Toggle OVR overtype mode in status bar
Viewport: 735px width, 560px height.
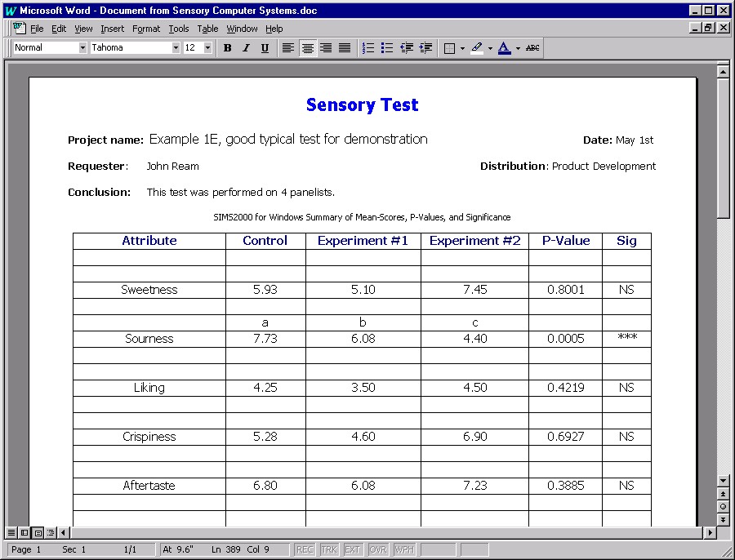point(377,549)
